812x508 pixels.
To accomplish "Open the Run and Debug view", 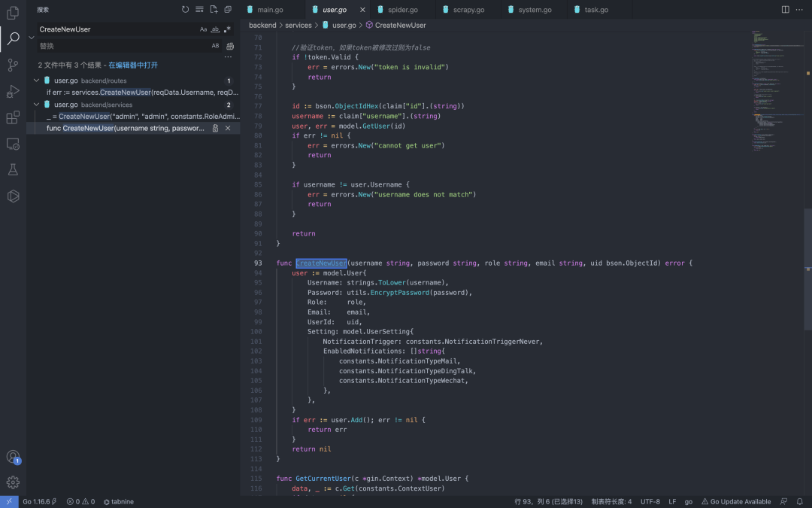I will 13,91.
